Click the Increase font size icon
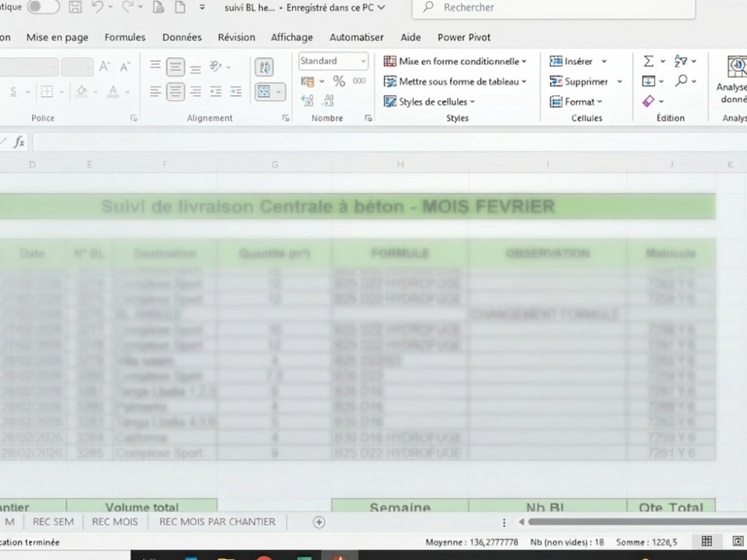 [105, 66]
